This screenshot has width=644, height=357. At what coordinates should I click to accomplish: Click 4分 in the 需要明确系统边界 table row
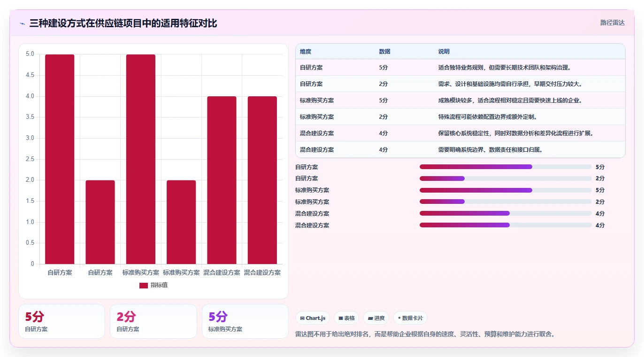pos(383,150)
